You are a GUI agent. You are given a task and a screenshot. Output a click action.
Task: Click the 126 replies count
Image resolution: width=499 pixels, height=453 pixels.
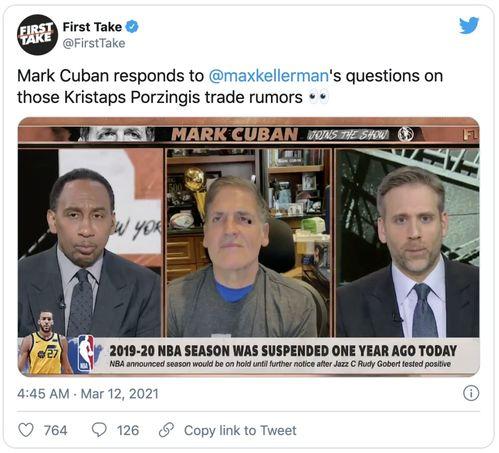(x=128, y=430)
